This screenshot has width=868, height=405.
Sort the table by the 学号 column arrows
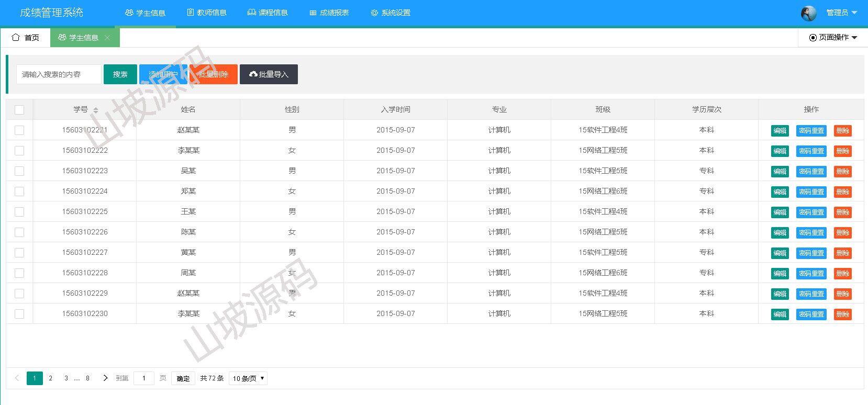point(96,110)
